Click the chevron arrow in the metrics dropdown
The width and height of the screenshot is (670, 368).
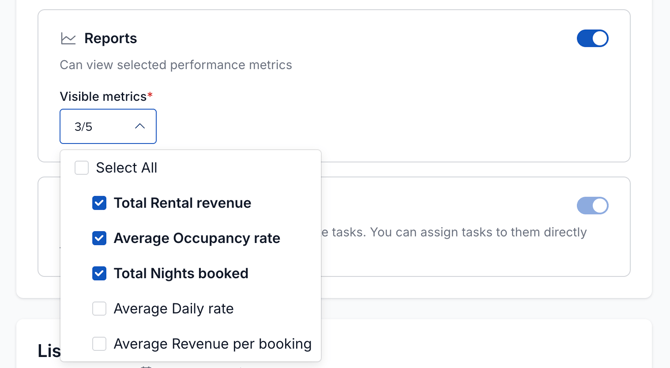pyautogui.click(x=140, y=126)
